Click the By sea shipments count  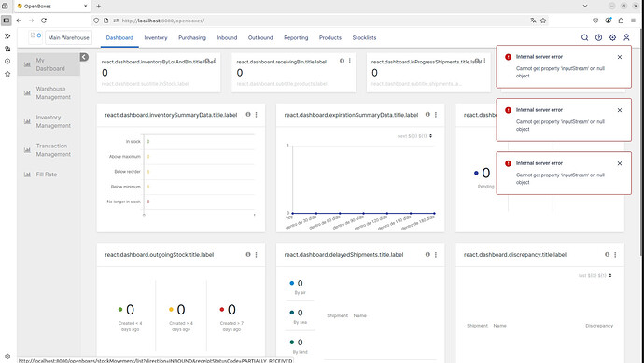300,313
